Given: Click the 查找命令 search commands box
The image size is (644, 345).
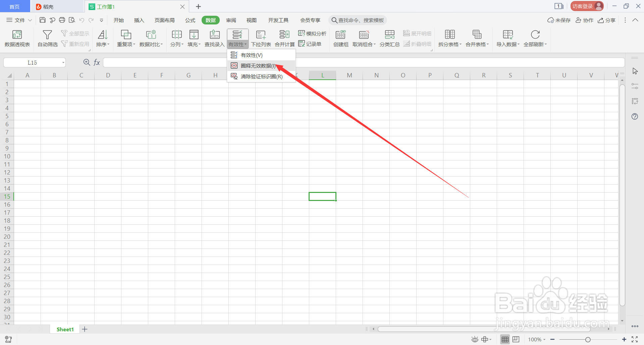Looking at the screenshot, I should 358,20.
